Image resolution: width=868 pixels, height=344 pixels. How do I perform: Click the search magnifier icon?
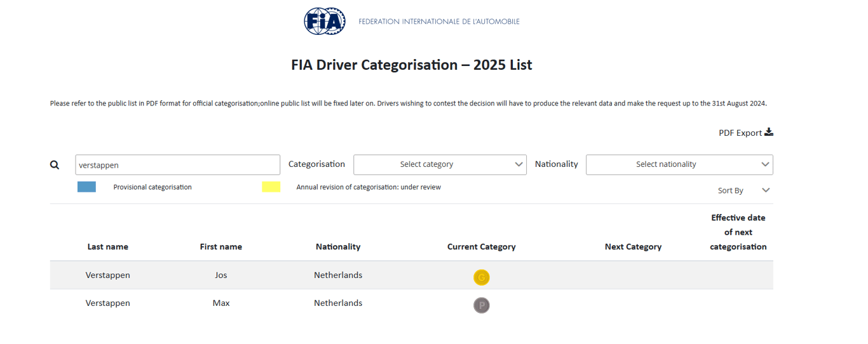click(55, 165)
